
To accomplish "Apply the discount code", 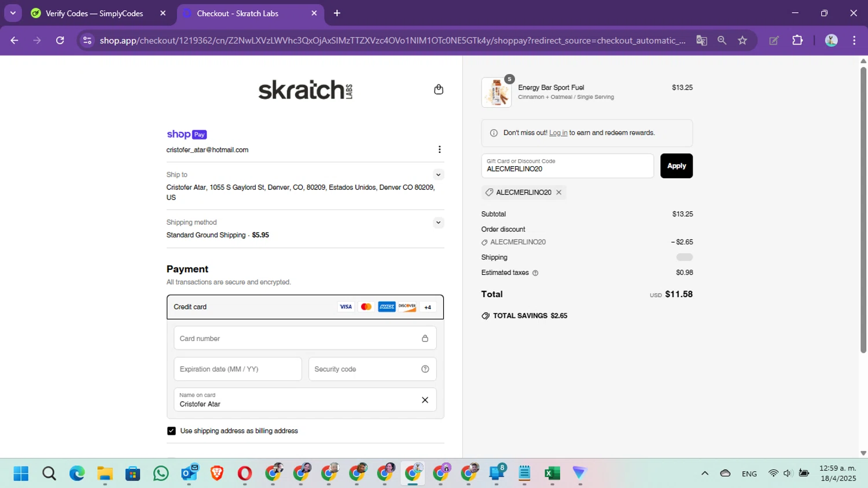I will click(x=676, y=166).
